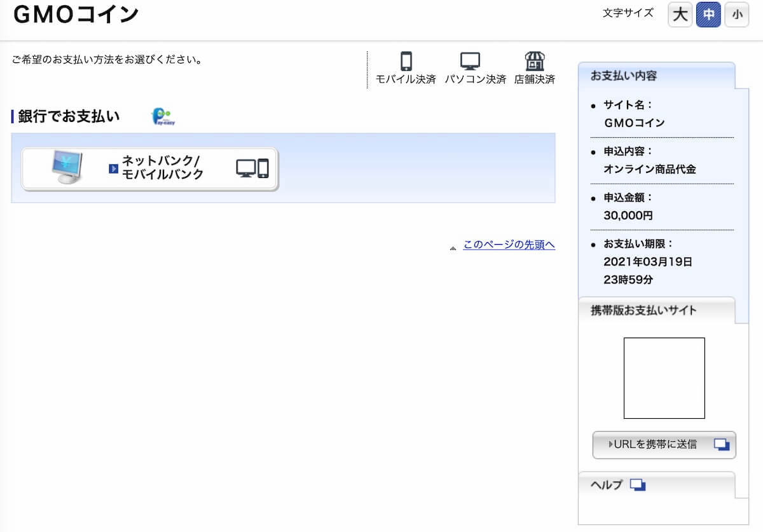
Task: Click the 申込金額 label
Action: [628, 198]
